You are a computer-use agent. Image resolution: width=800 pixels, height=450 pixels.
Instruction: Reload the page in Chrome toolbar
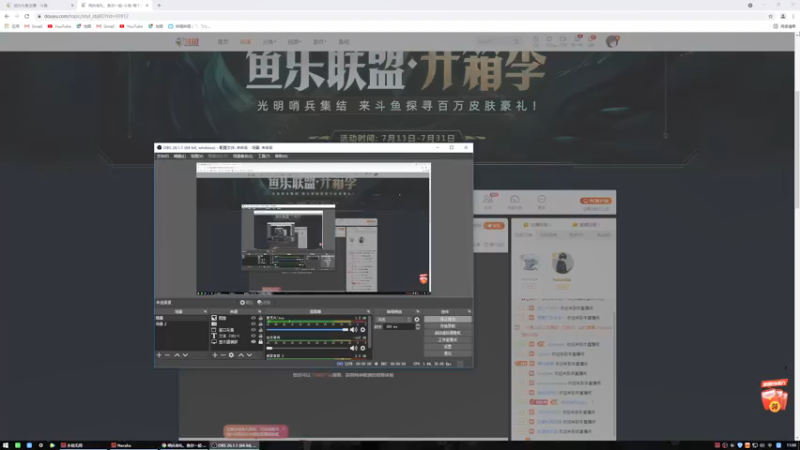click(27, 16)
